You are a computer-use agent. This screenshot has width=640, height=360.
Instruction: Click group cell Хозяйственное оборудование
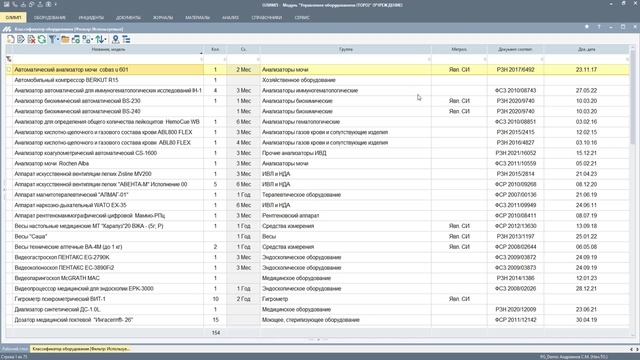(x=345, y=80)
